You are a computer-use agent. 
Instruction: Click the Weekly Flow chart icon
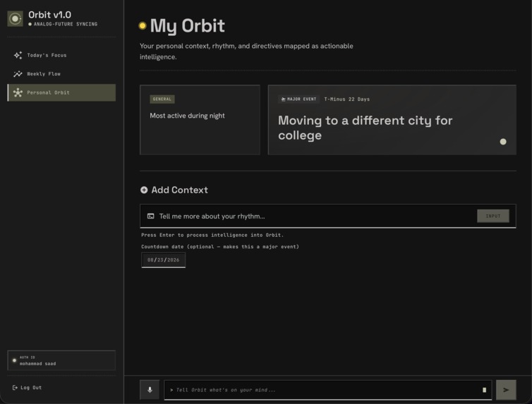(18, 74)
